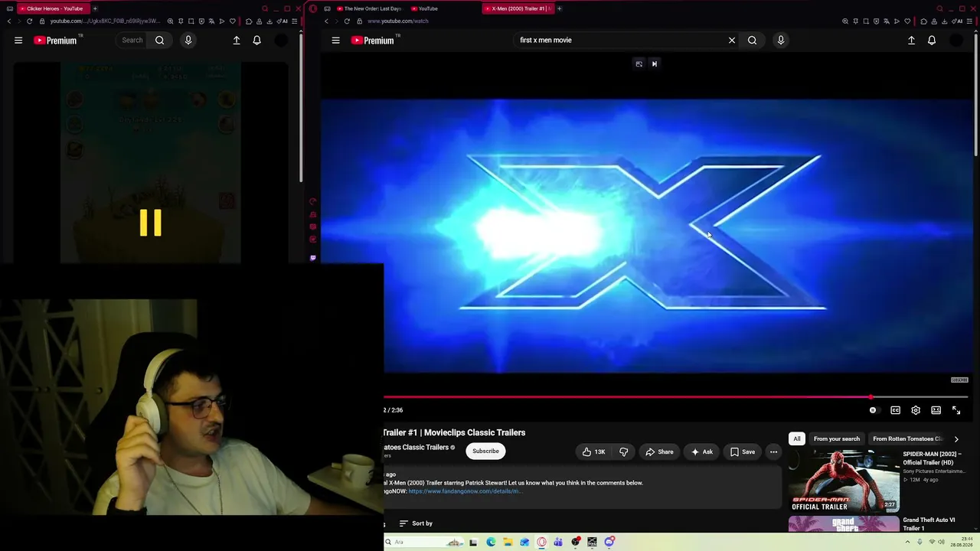Toggle closed captions in the player
Image resolution: width=980 pixels, height=551 pixels.
pyautogui.click(x=895, y=410)
